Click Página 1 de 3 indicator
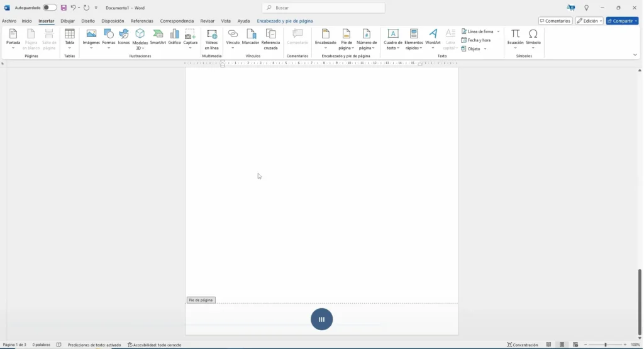 (x=14, y=345)
